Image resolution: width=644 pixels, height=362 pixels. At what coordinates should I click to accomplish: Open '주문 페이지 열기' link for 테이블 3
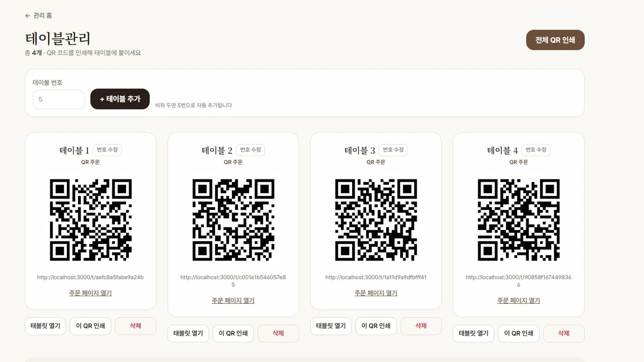[x=376, y=293]
